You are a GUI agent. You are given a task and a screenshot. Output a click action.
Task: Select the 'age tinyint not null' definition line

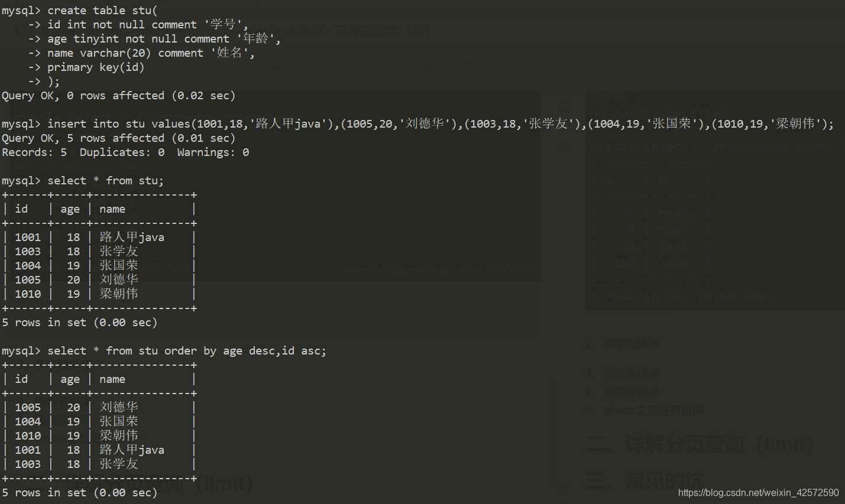pos(154,39)
